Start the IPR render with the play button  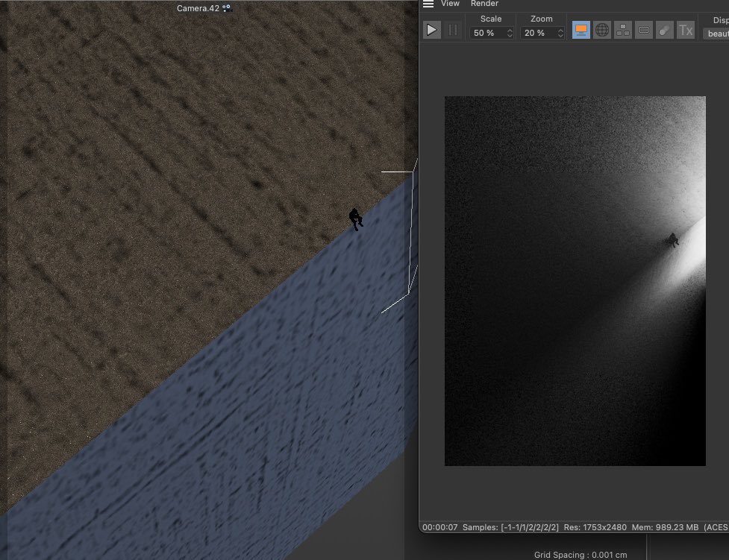tap(432, 31)
